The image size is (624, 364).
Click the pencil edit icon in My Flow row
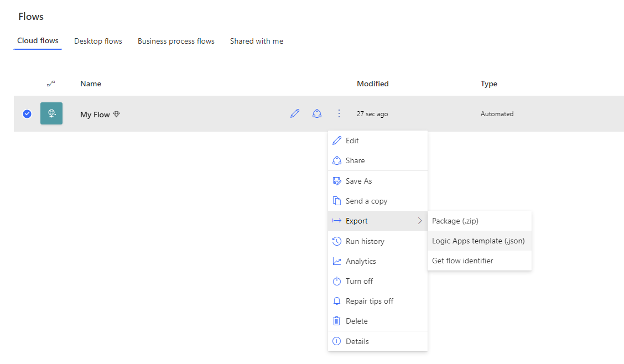point(295,113)
